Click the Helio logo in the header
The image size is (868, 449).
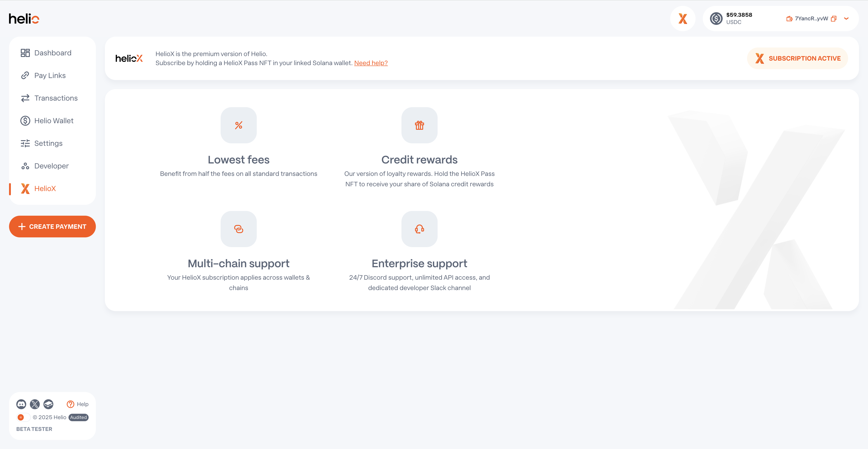pos(24,19)
